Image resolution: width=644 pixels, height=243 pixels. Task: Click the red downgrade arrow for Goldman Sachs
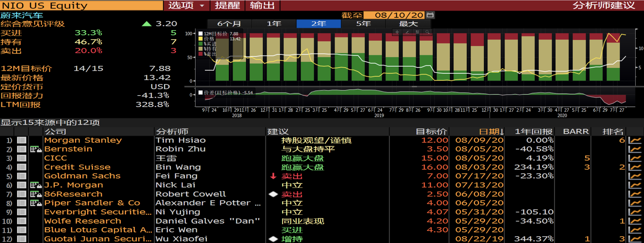tap(273, 176)
